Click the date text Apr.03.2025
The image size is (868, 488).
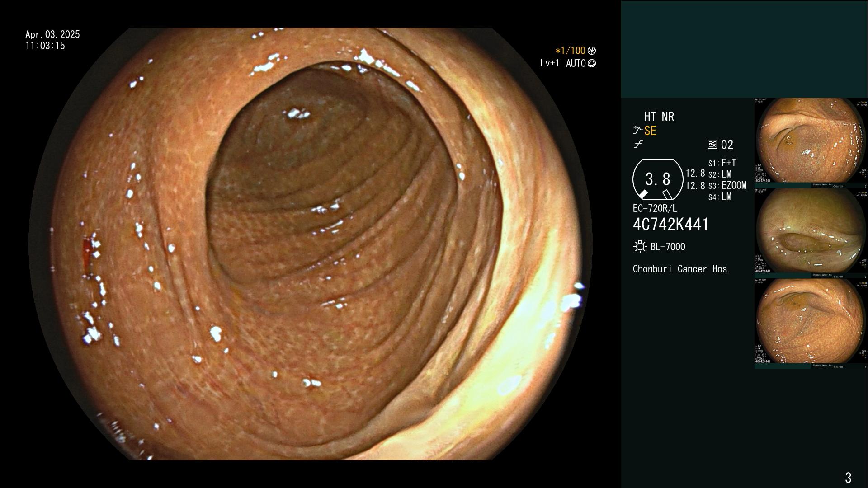tap(52, 34)
